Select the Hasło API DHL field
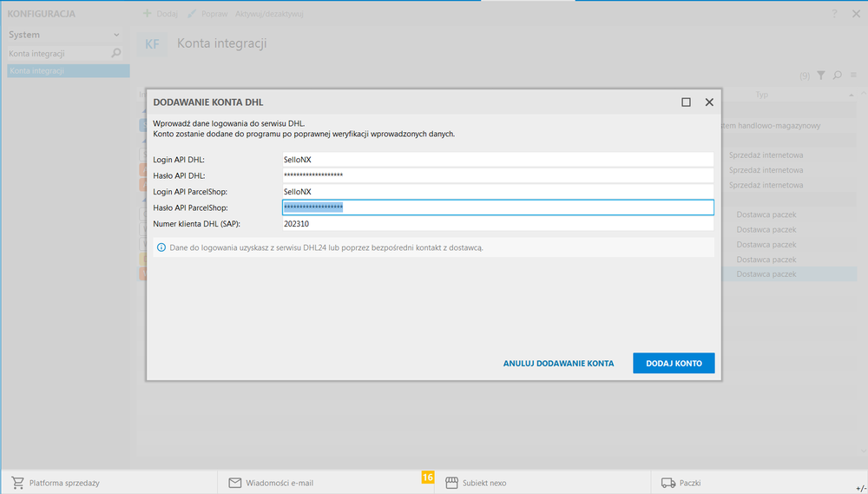Viewport: 868px width, 494px height. (x=496, y=175)
